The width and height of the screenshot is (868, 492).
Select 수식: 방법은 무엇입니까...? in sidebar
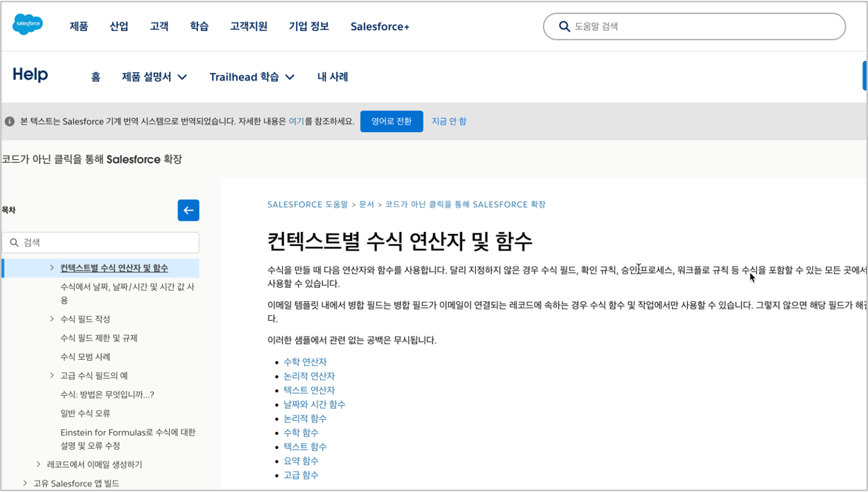coord(107,394)
